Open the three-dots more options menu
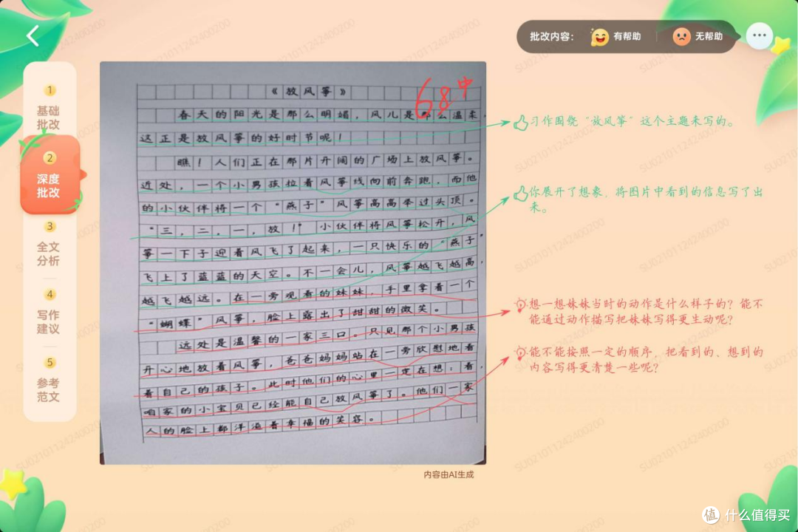Viewport: 798px width, 532px height. pyautogui.click(x=759, y=35)
